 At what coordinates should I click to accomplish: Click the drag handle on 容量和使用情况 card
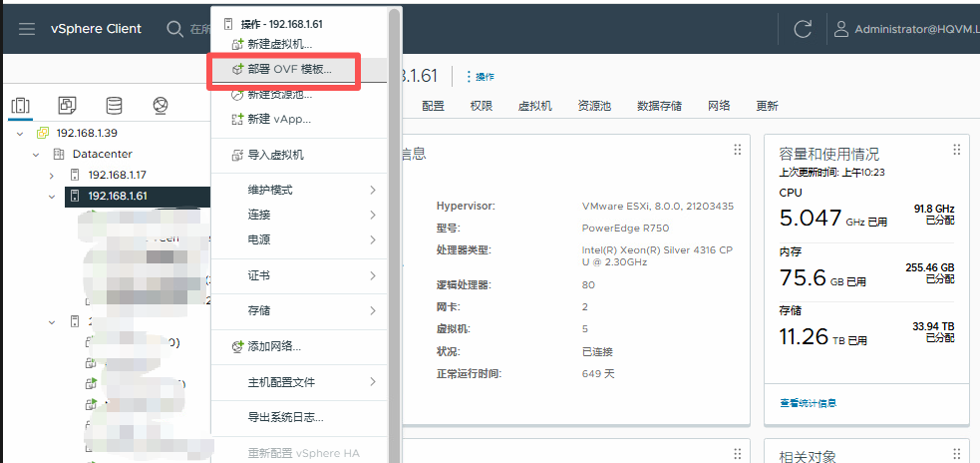pyautogui.click(x=956, y=149)
